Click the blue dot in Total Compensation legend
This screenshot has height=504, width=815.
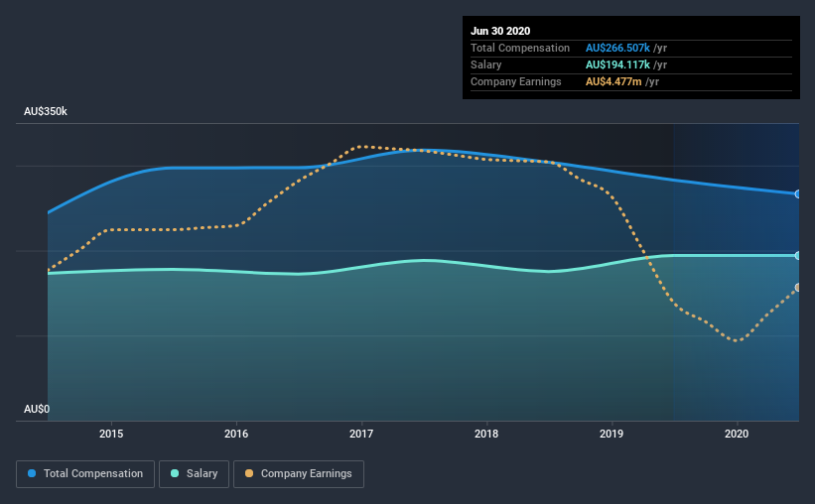[32, 473]
